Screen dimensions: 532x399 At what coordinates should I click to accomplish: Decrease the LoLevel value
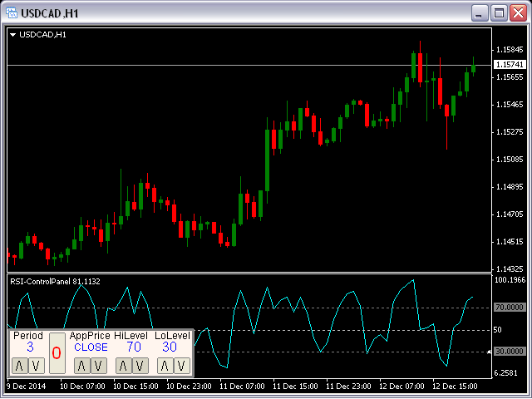click(x=181, y=366)
